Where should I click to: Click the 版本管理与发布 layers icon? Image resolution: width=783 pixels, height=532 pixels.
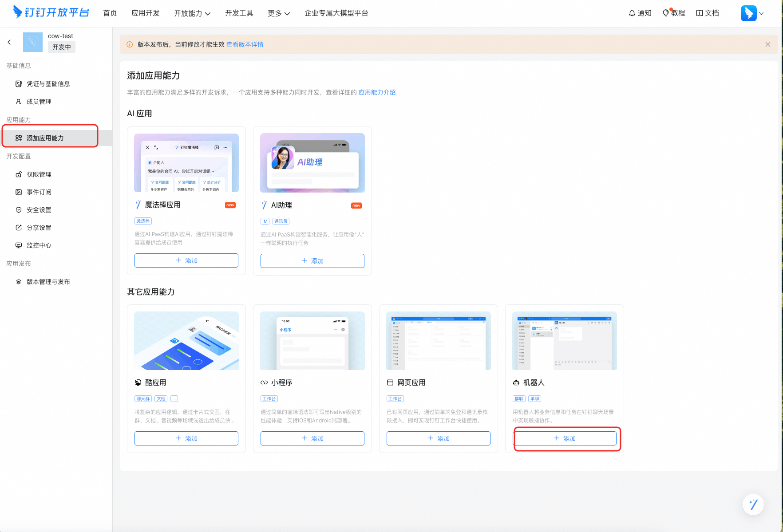pyautogui.click(x=19, y=282)
